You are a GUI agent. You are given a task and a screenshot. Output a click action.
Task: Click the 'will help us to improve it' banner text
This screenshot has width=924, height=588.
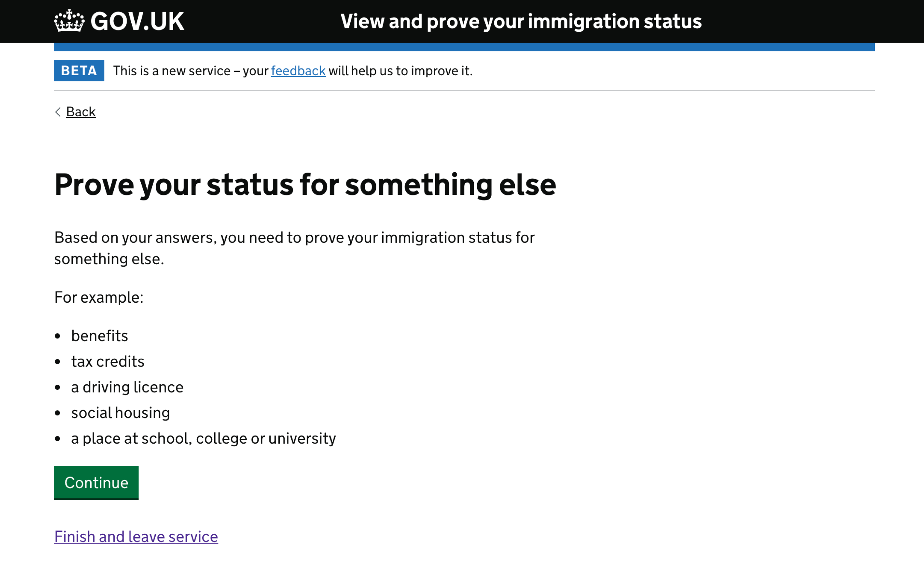click(401, 71)
